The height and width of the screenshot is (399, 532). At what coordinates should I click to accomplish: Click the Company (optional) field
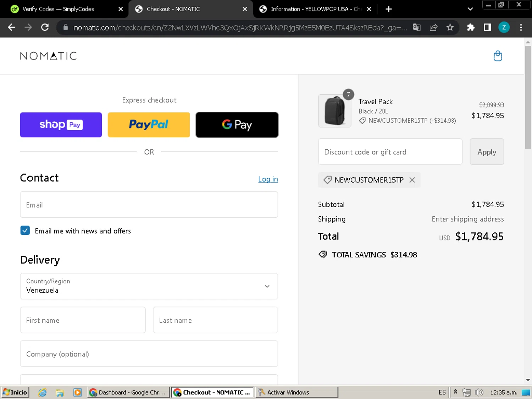(149, 354)
